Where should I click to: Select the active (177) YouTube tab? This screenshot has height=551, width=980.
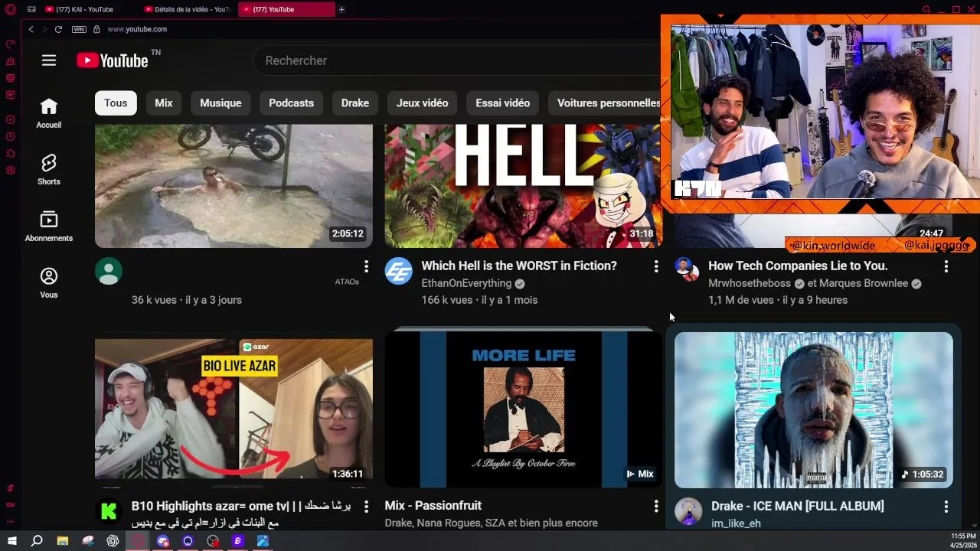tap(286, 9)
